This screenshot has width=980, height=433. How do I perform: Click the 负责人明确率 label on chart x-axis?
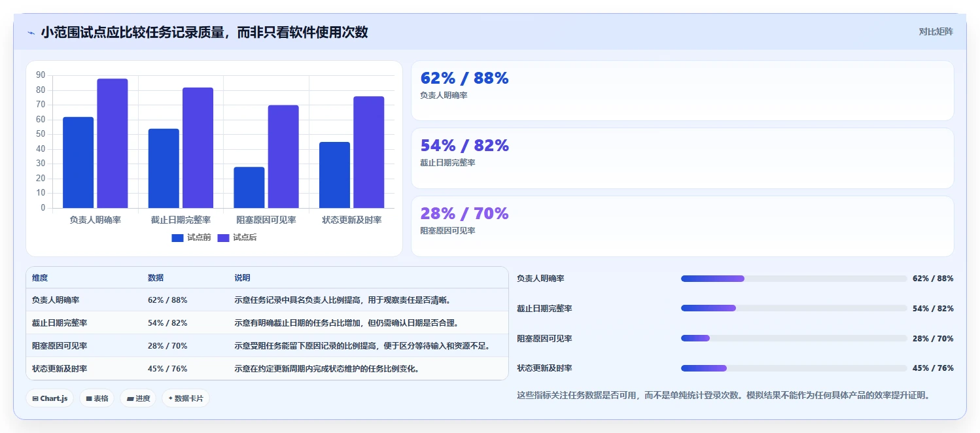pos(96,220)
